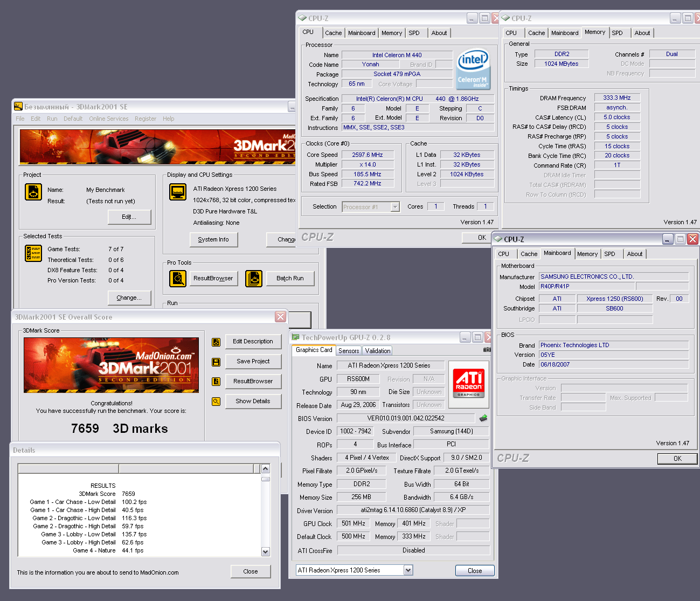The image size is (700, 601).
Task: Click the floppy disk icon beside Save Project
Action: pyautogui.click(x=216, y=362)
